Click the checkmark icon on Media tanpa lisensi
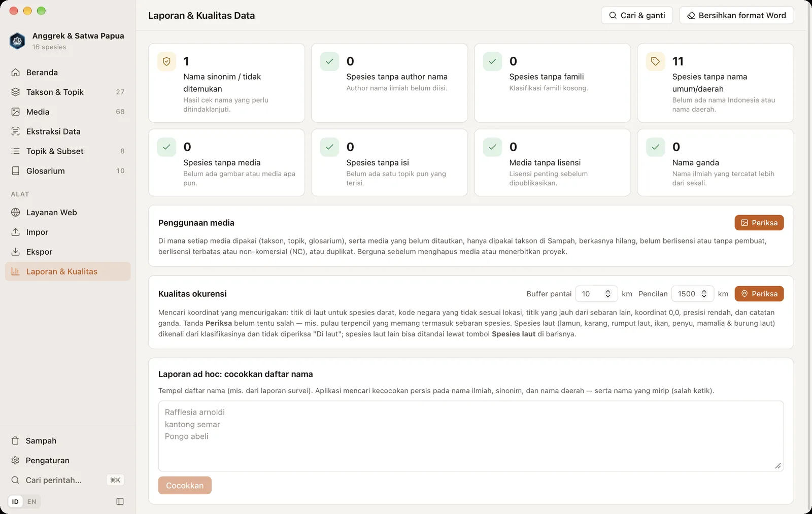Viewport: 812px width, 514px height. pyautogui.click(x=492, y=147)
